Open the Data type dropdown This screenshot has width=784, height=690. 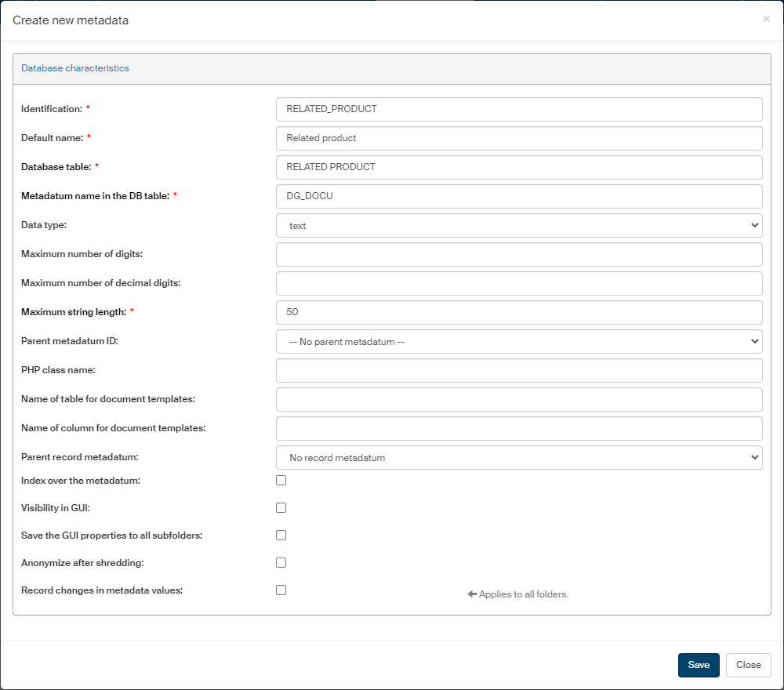[x=519, y=225]
